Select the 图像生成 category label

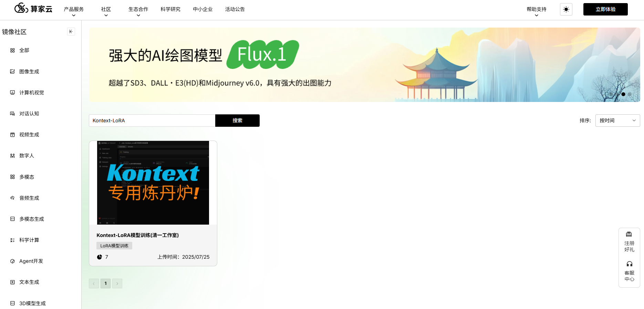pyautogui.click(x=29, y=71)
